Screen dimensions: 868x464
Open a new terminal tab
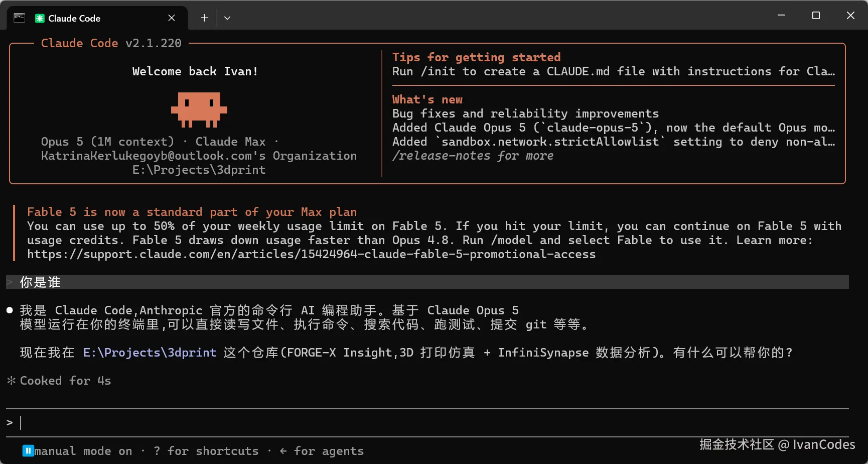[204, 18]
